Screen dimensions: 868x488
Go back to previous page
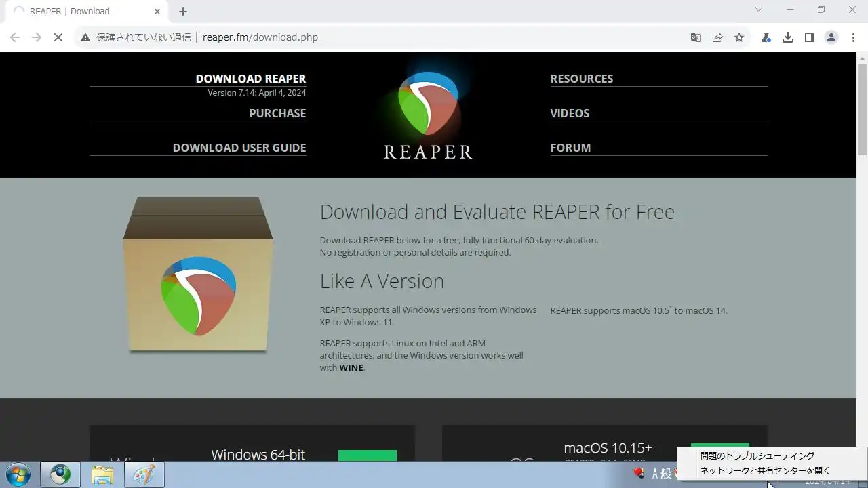(15, 37)
